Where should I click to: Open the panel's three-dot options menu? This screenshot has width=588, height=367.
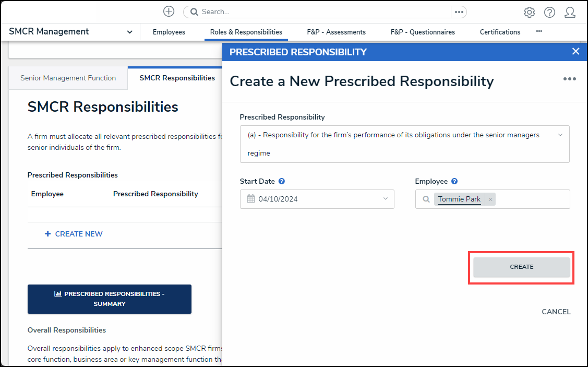point(569,79)
